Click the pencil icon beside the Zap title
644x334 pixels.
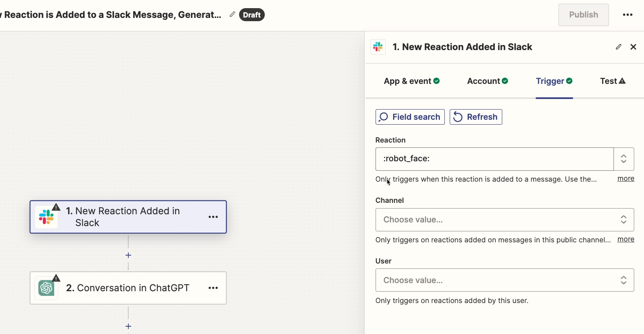pyautogui.click(x=232, y=15)
